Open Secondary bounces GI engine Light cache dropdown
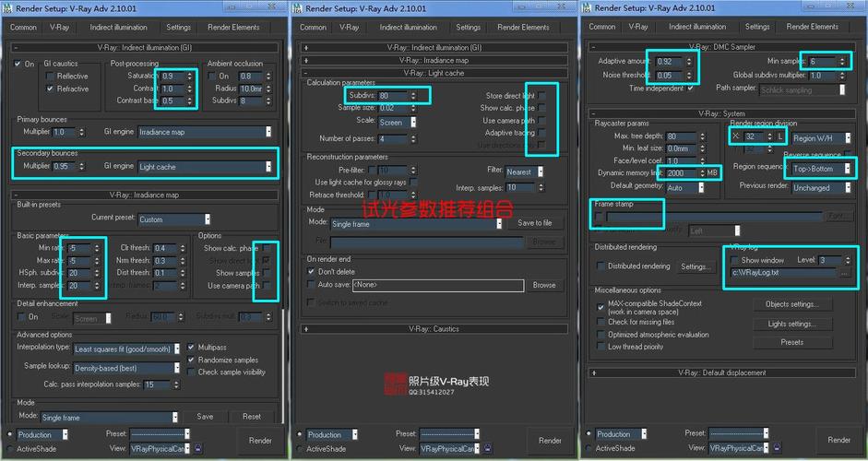Screen dimensions: 868x461 (x=204, y=167)
